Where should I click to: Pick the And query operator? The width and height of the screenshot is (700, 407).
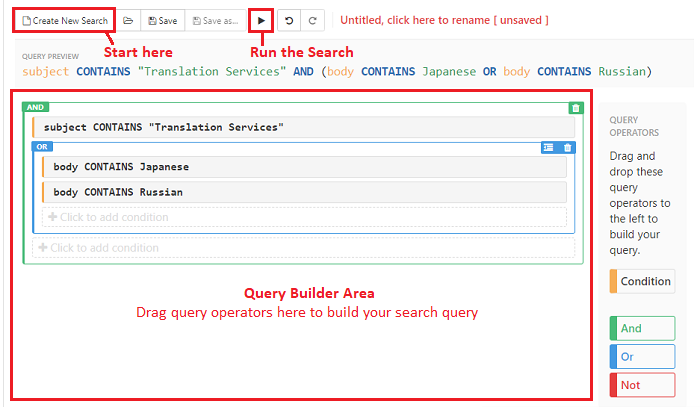coord(642,328)
